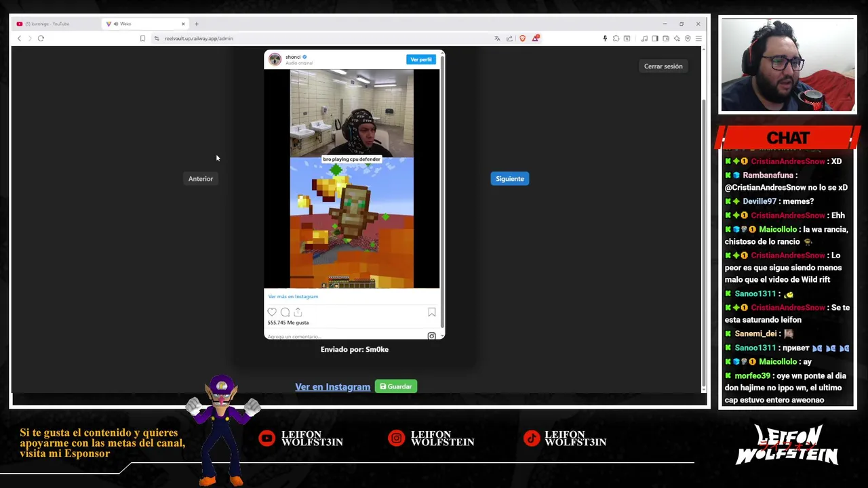868x488 pixels.
Task: Click Cerrar sesión button
Action: click(663, 66)
